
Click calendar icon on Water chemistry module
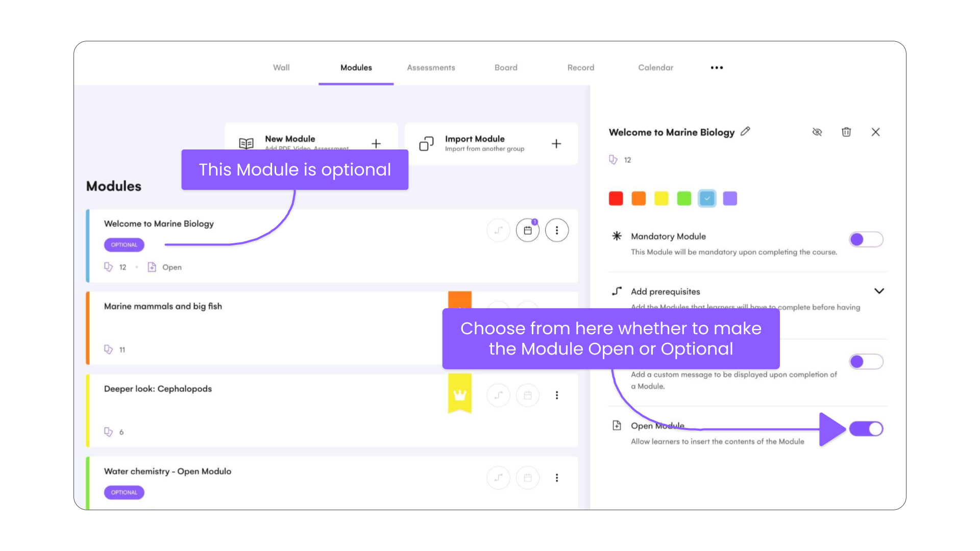coord(528,478)
